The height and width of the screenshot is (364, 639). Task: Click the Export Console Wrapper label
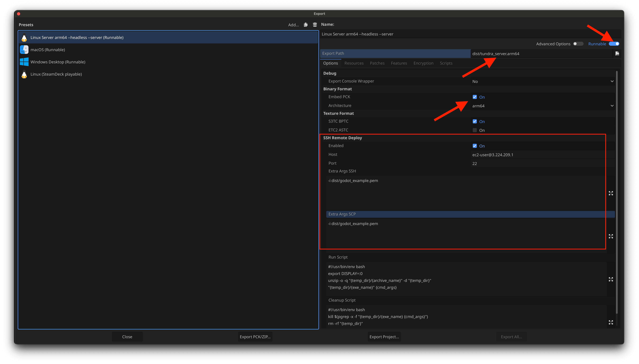click(351, 81)
